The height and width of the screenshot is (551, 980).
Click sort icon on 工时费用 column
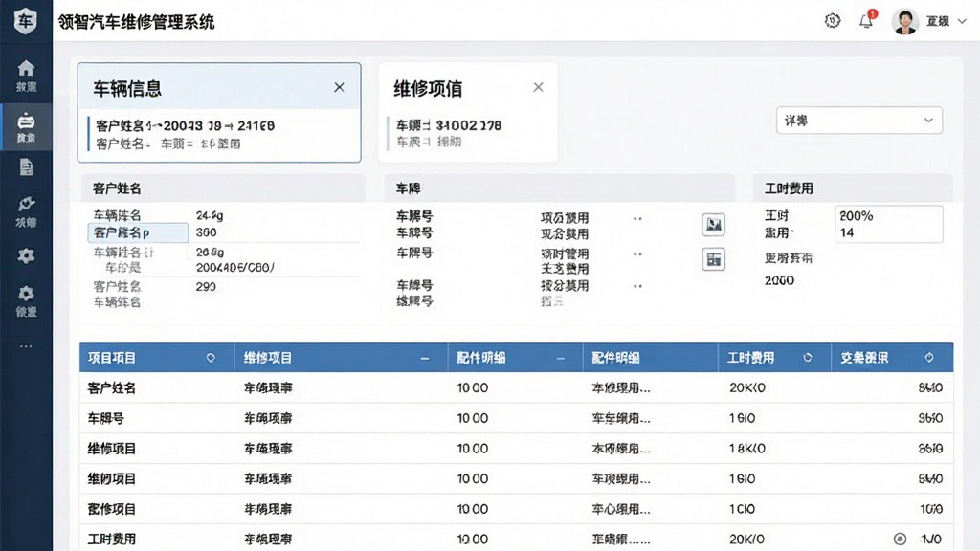pyautogui.click(x=808, y=358)
